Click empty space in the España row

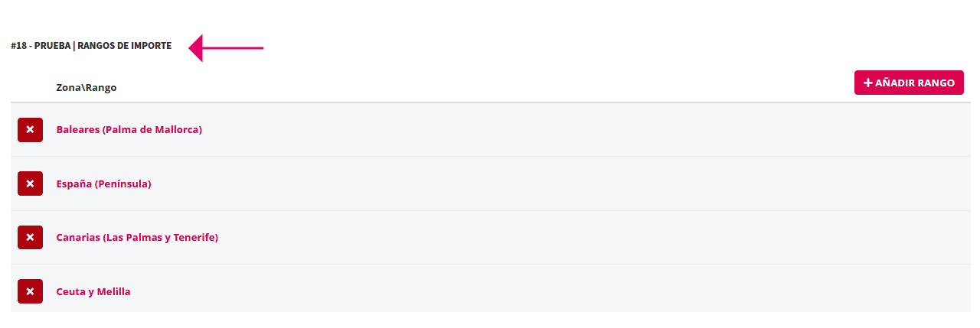536,183
